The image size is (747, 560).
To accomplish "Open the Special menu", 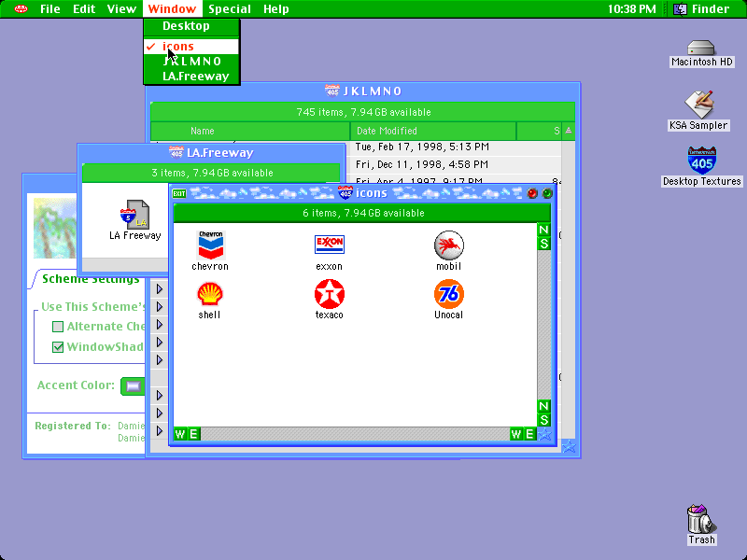I will tap(230, 8).
